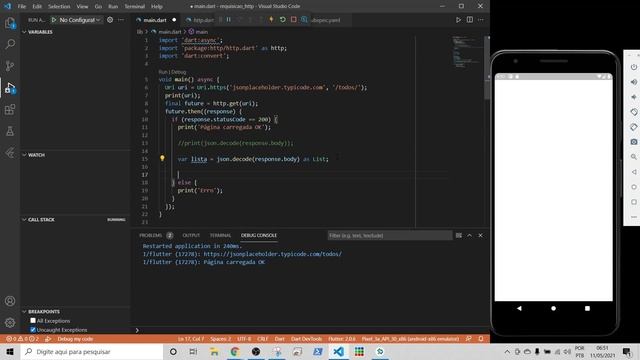640x360 pixels.
Task: Select the DEBUG CONSOLE panel tab
Action: point(259,236)
